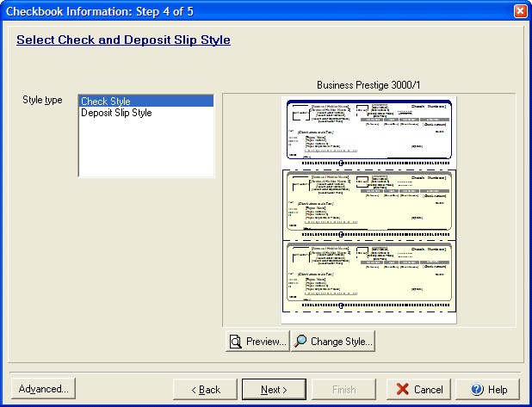Close the Checkbook Information window

520,10
